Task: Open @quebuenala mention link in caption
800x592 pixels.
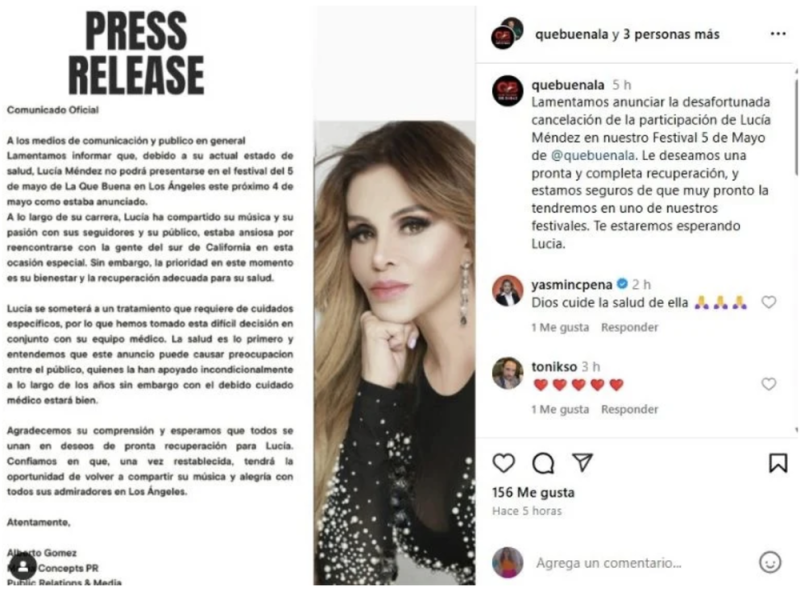Action: pyautogui.click(x=593, y=155)
